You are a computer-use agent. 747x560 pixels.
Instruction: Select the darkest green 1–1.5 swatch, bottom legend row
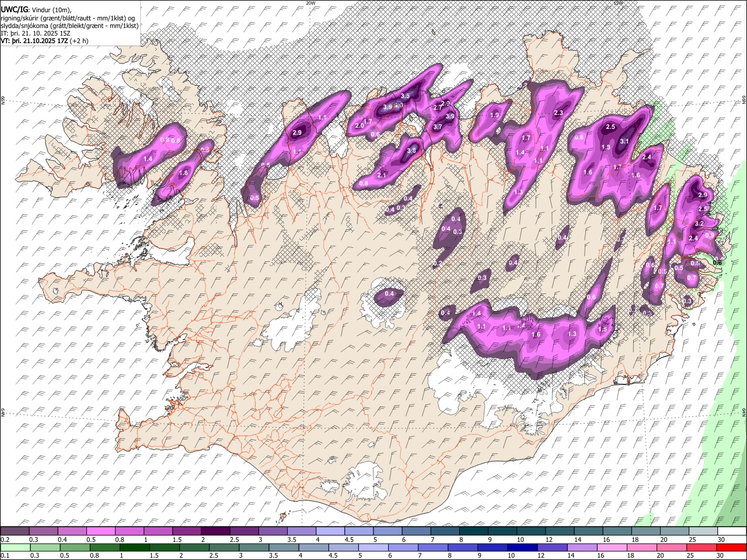(x=135, y=547)
